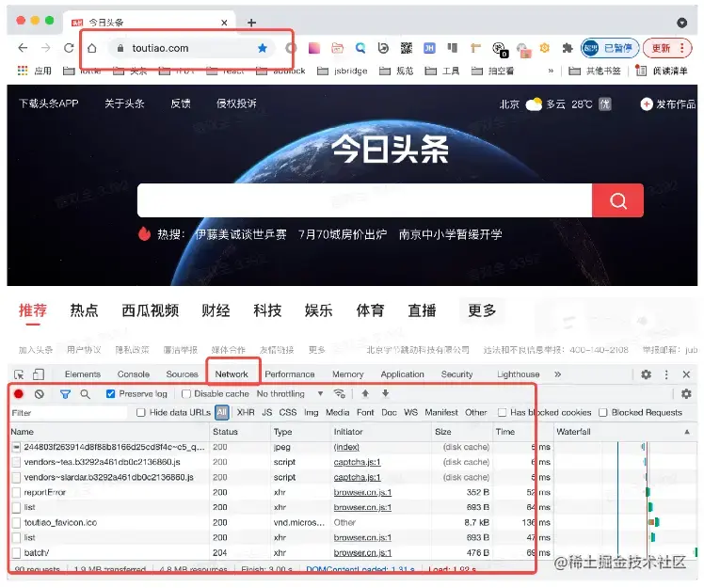Open the 应用 apps grid shortcut
This screenshot has height=588, width=704.
(x=35, y=71)
